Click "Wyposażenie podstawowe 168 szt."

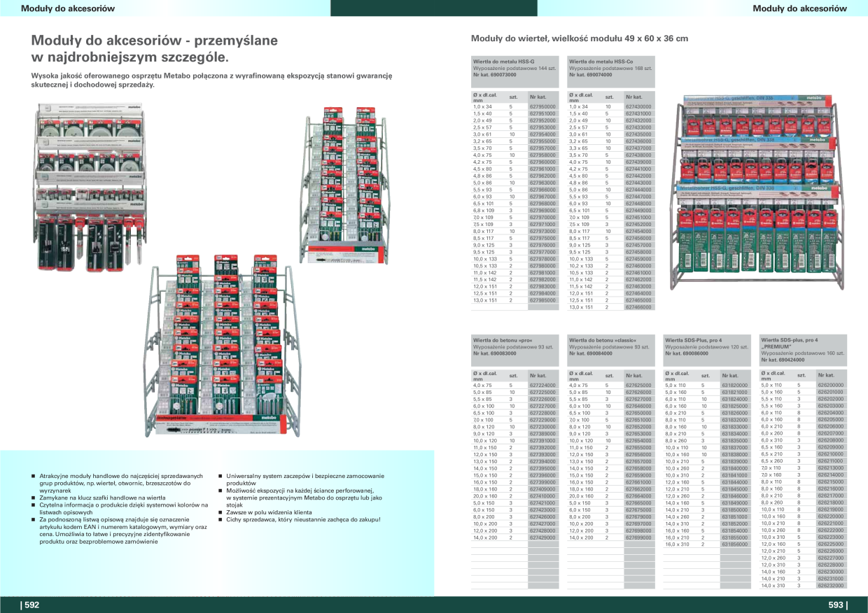coord(610,68)
